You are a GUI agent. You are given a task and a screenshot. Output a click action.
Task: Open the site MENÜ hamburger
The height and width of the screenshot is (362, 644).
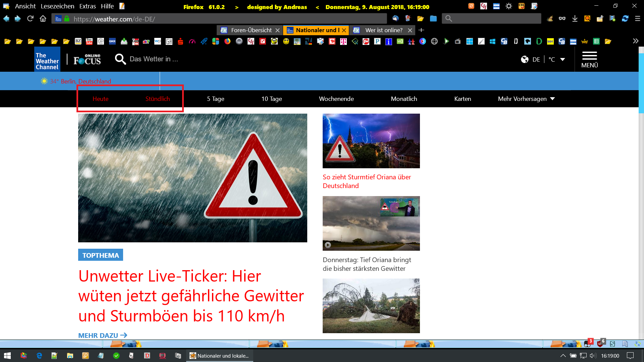[589, 59]
